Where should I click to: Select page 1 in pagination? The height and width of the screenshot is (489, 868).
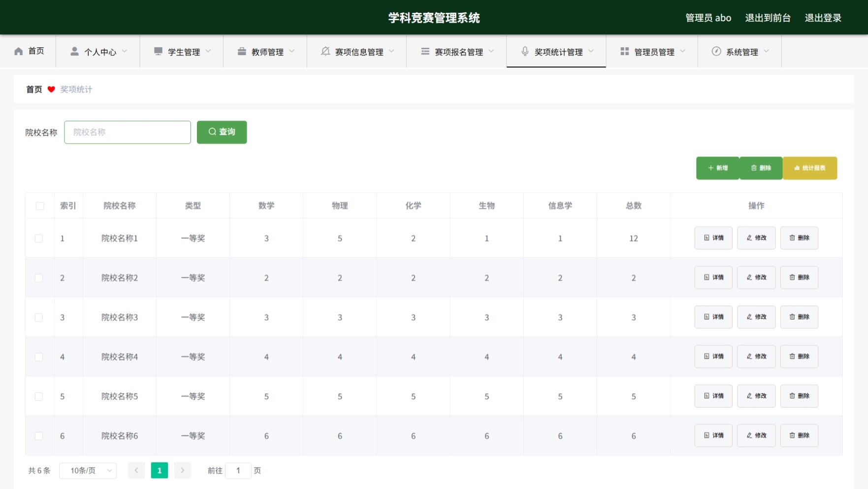pos(160,470)
